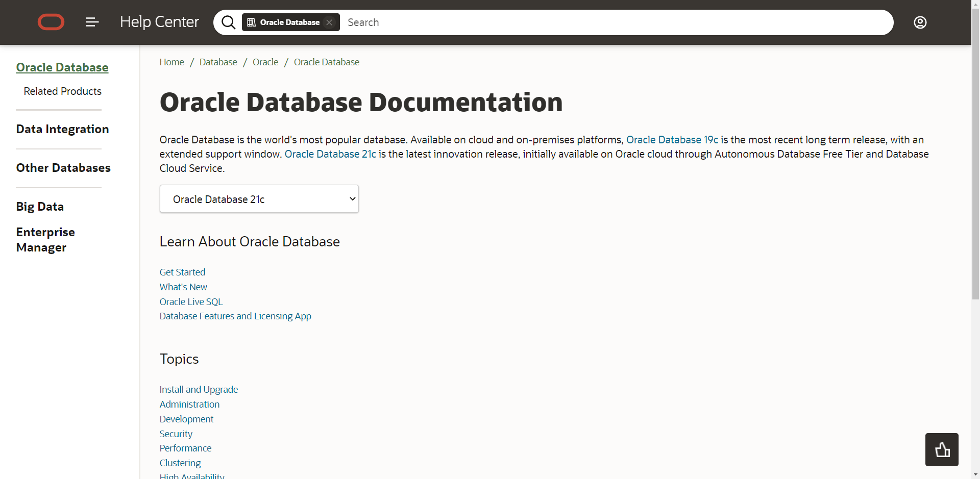Open the Oracle Database 21c inline link
Screen dimensions: 980x479
pos(330,154)
